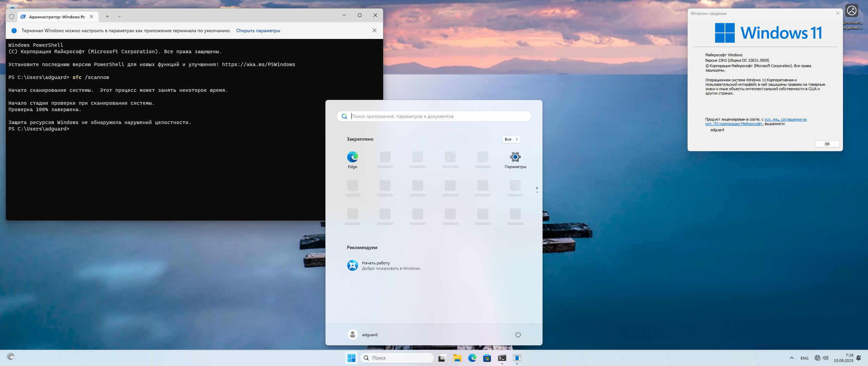Screen dimensions: 868x366
Task: Click the PowerShell icon on terminal tab
Action: coord(23,17)
